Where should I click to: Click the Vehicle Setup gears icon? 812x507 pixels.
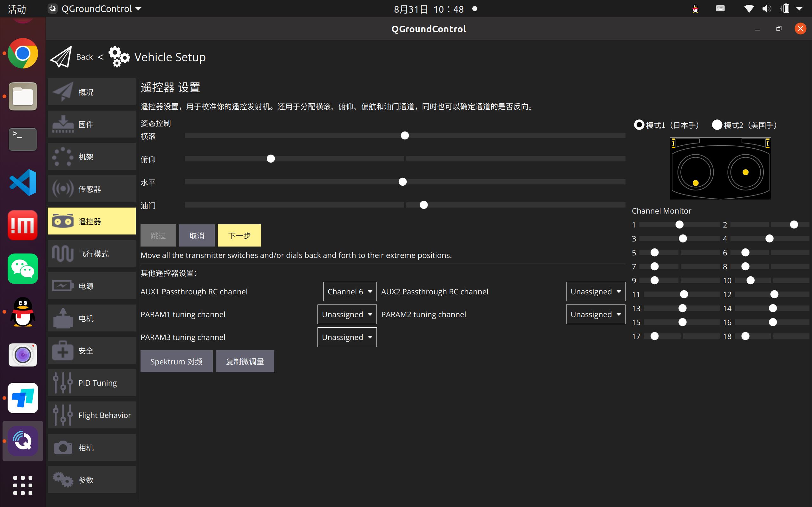(x=119, y=57)
